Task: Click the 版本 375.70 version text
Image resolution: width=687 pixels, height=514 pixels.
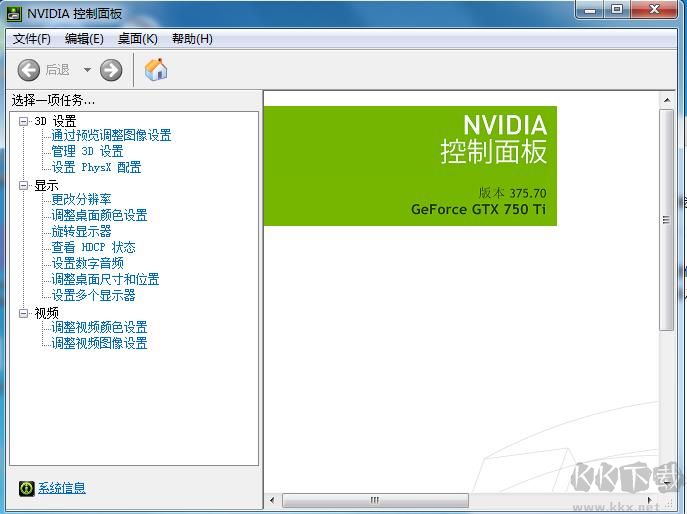Action: pos(512,193)
